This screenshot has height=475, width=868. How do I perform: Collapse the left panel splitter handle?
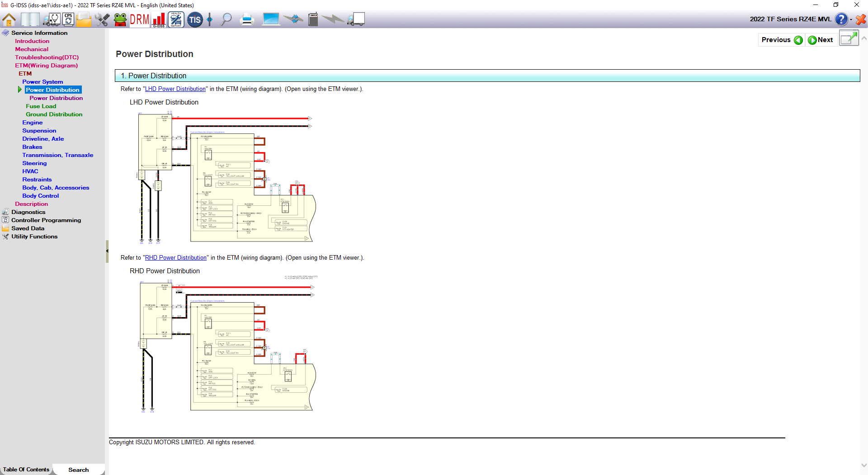107,251
